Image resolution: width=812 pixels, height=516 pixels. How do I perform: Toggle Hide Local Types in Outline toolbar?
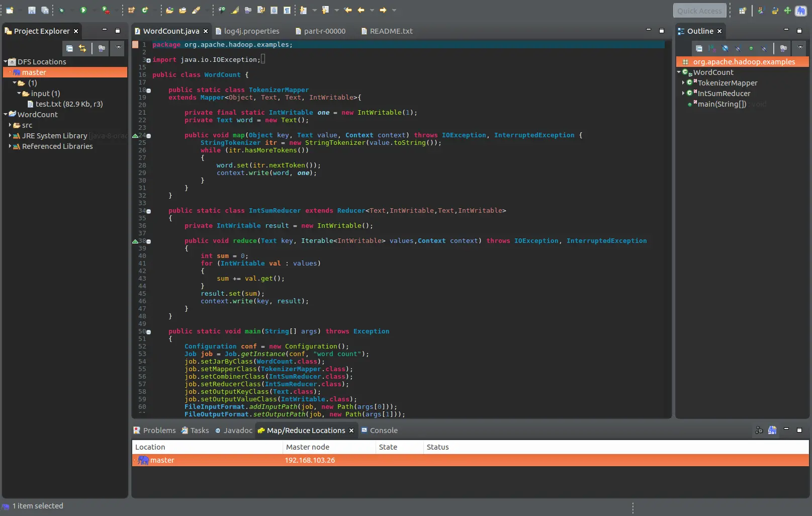click(764, 48)
